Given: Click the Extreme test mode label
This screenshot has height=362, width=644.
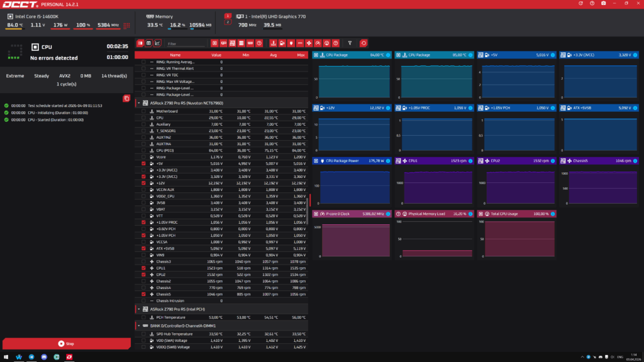Looking at the screenshot, I should 15,76.
